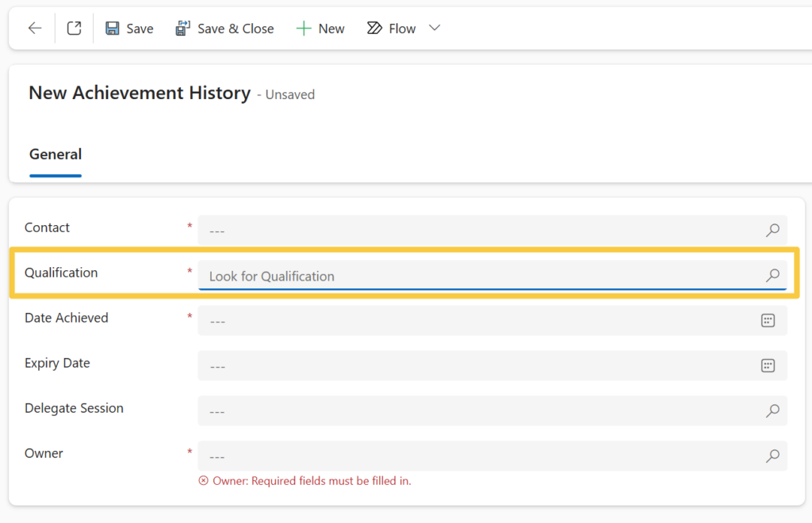The image size is (812, 523).
Task: Click the Date Achieved input field
Action: pyautogui.click(x=476, y=320)
